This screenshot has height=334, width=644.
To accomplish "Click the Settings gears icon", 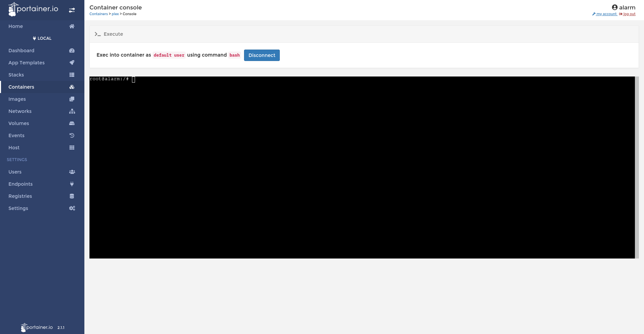I will point(72,208).
